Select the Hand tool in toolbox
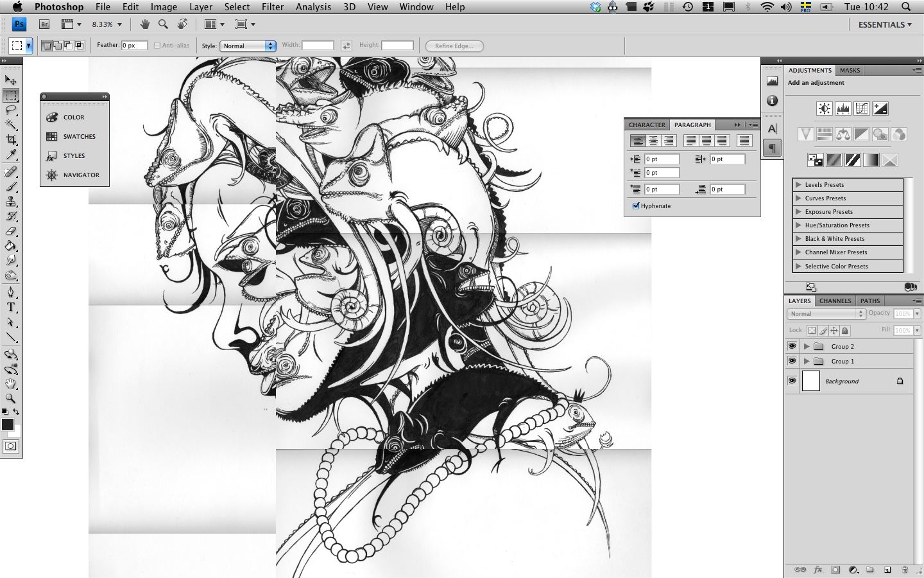The height and width of the screenshot is (578, 924). point(11,384)
